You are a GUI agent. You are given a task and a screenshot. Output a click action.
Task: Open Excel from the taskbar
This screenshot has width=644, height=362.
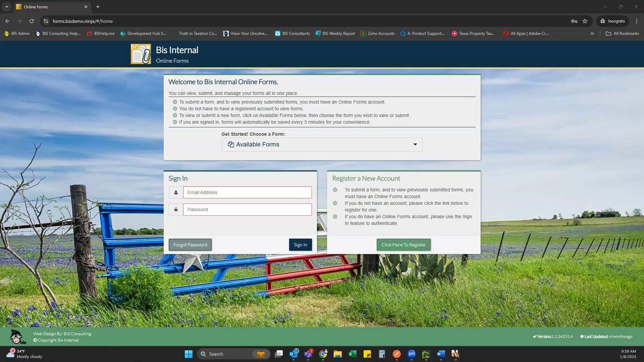(352, 354)
